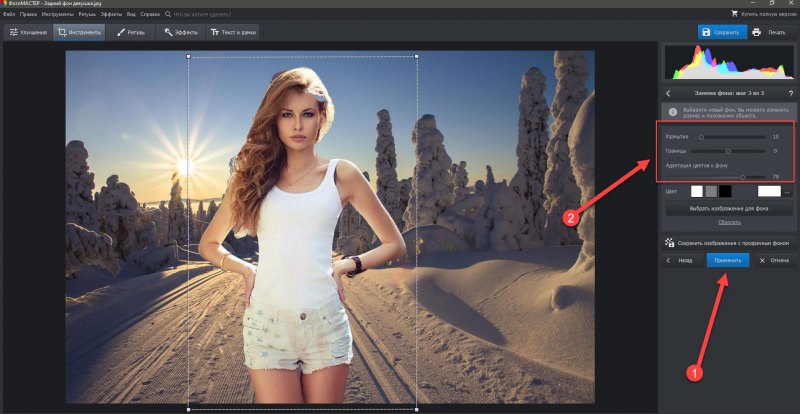Click the search magnifier icon in the menu bar
Viewport: 800px width, 414px height.
(168, 14)
